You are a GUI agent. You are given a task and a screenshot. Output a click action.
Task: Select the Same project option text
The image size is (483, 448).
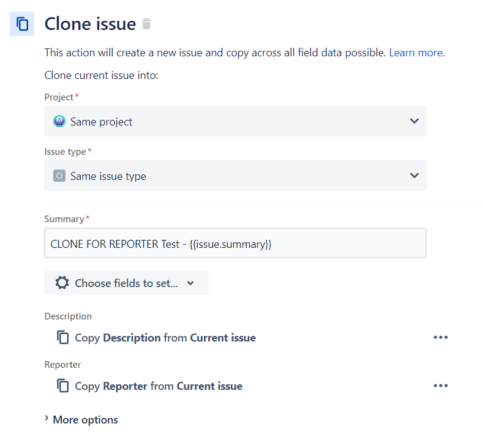102,122
